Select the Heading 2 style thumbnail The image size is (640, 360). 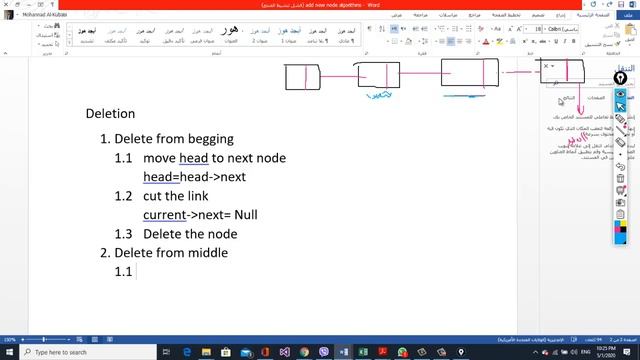point(260,35)
